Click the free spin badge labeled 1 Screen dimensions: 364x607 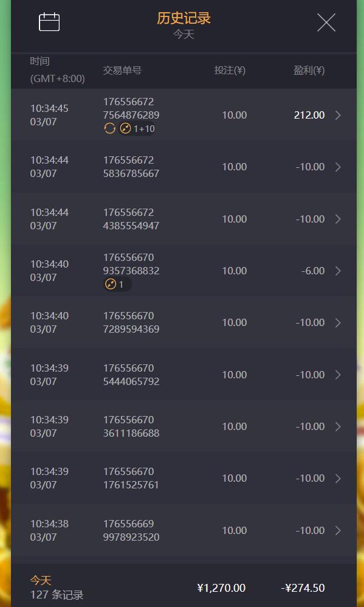117,285
